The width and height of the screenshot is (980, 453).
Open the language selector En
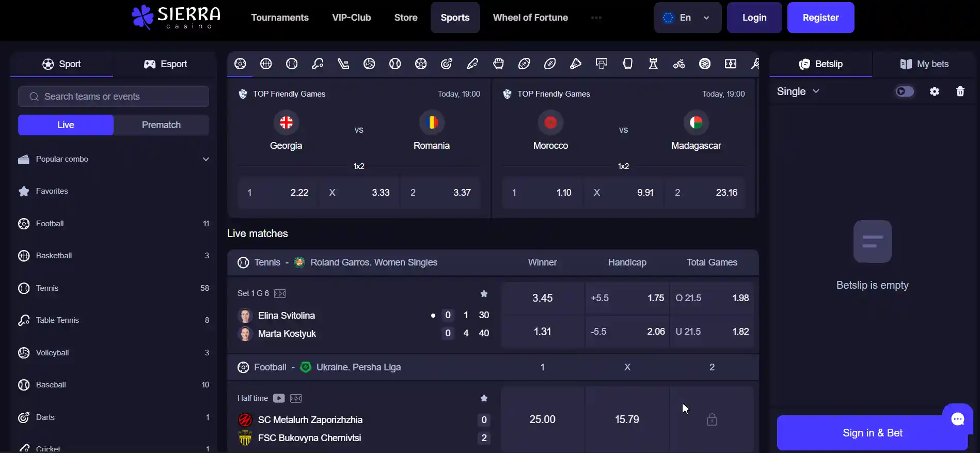click(x=687, y=18)
